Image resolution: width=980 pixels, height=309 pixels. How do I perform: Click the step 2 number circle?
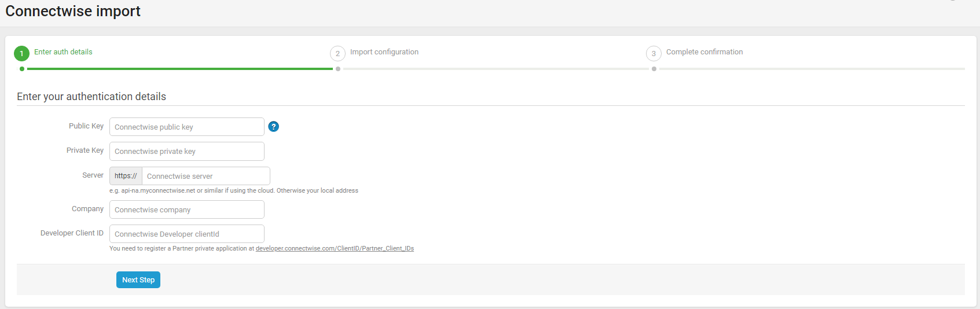coord(337,53)
